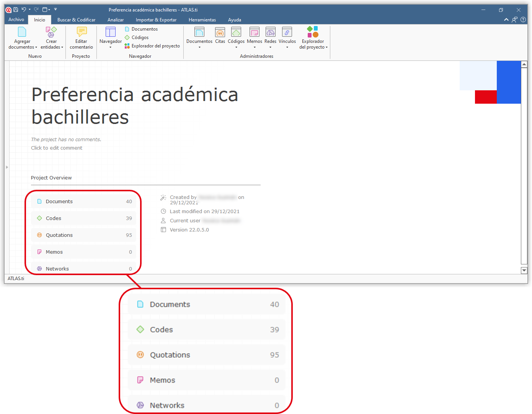Image resolution: width=532 pixels, height=414 pixels.
Task: Expand the Navegador dropdown arrow
Action: click(111, 47)
